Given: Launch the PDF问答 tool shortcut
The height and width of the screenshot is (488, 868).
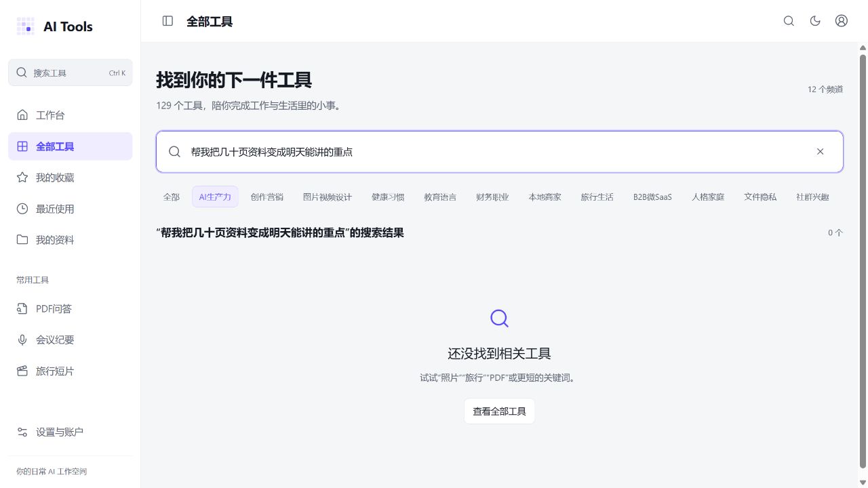Looking at the screenshot, I should click(x=71, y=309).
